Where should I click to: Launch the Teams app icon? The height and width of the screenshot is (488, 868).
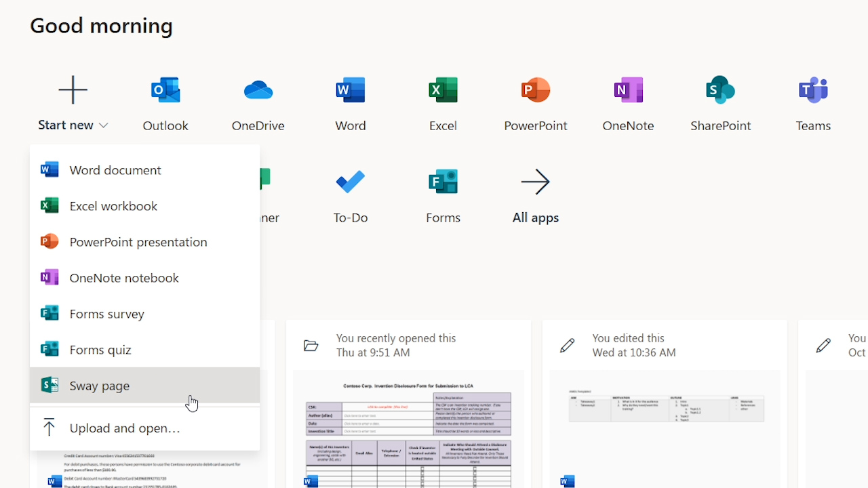pos(813,89)
